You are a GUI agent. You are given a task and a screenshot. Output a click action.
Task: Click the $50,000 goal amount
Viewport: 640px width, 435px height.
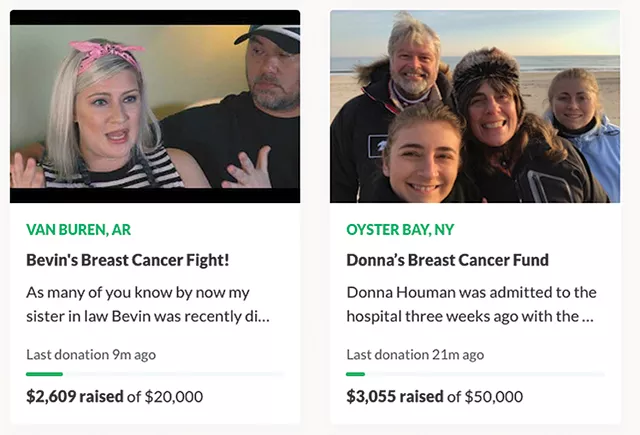pyautogui.click(x=494, y=396)
